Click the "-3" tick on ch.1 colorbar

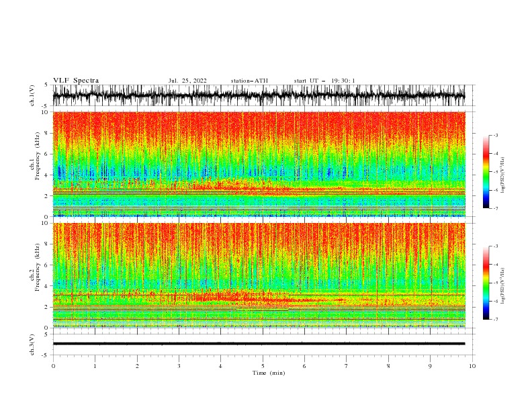tap(495, 135)
